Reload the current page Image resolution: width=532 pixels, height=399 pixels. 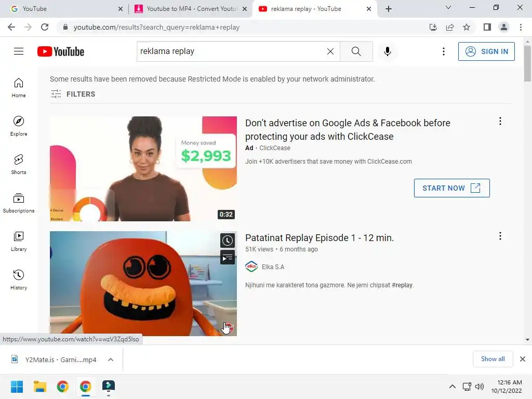tap(45, 27)
